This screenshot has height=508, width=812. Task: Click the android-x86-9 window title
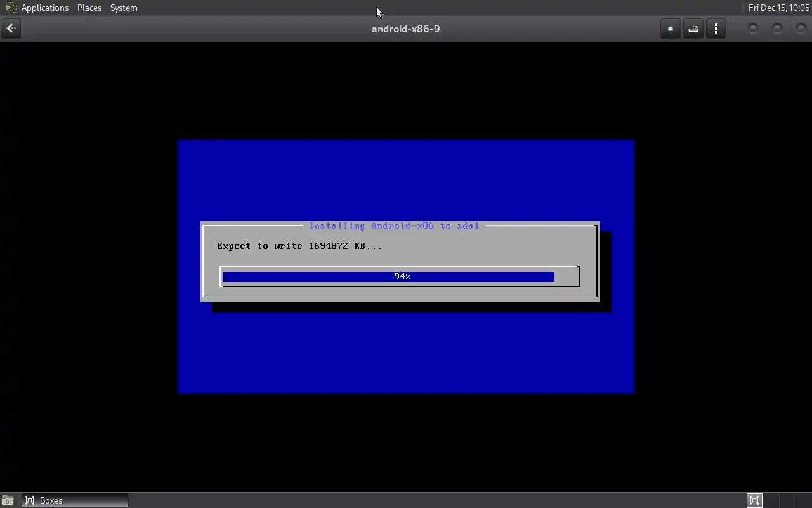click(406, 29)
